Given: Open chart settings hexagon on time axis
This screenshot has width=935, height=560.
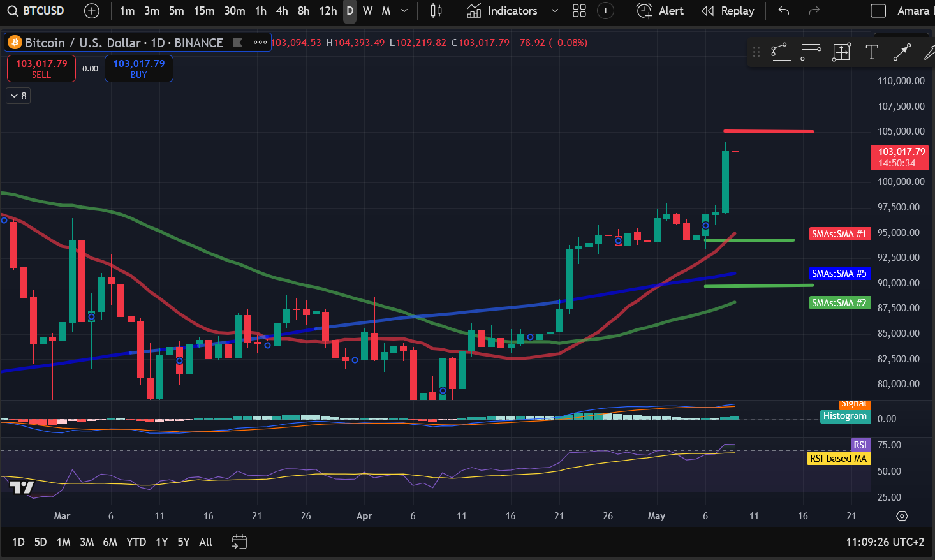Looking at the screenshot, I should click(902, 516).
